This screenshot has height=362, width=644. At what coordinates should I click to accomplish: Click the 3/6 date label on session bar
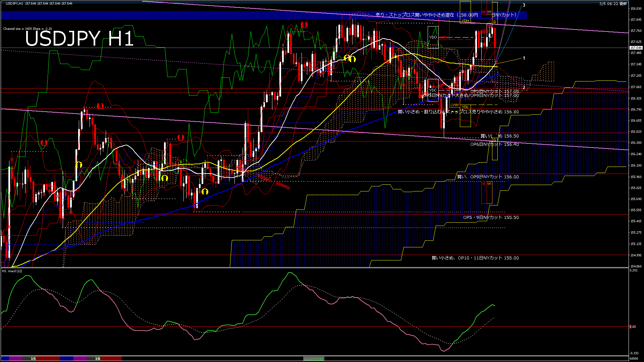click(x=97, y=359)
